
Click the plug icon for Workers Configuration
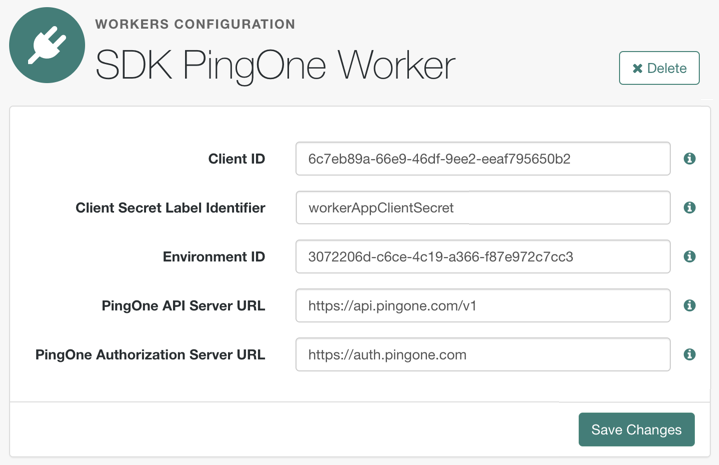(47, 45)
